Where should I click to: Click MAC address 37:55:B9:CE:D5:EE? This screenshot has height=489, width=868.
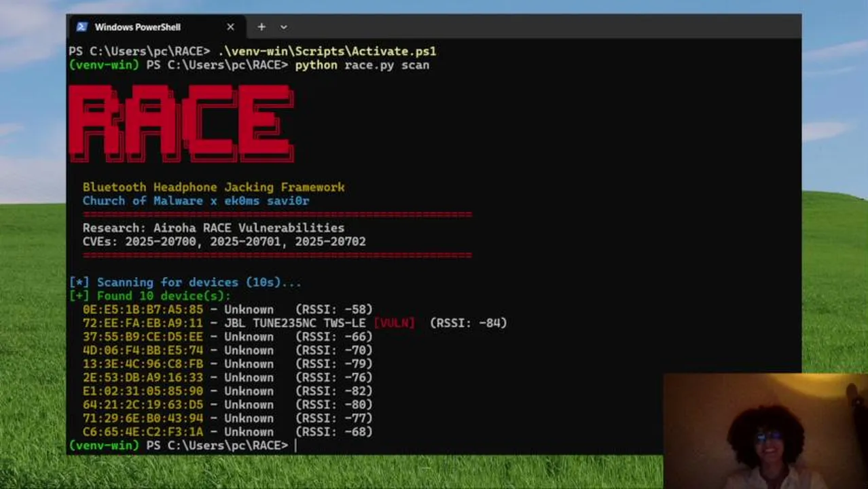pyautogui.click(x=143, y=336)
